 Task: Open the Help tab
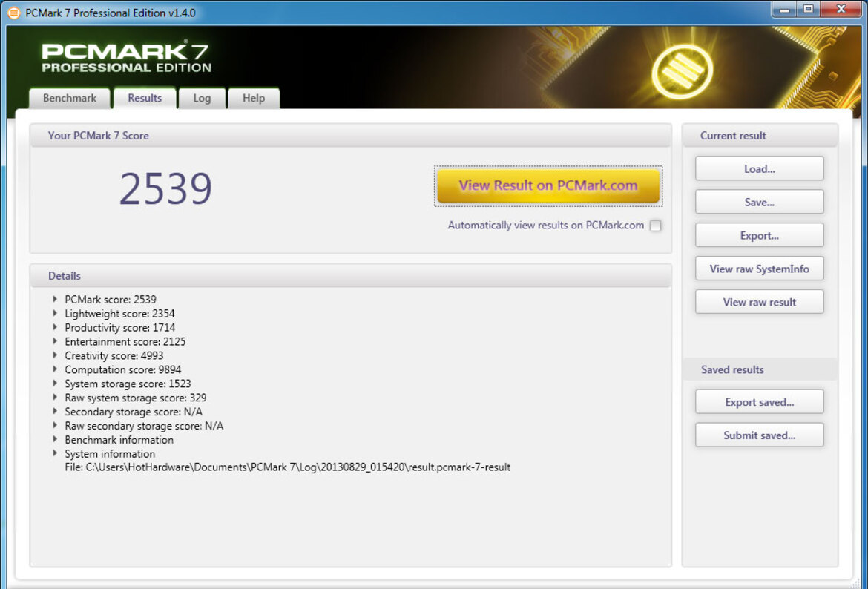tap(254, 98)
